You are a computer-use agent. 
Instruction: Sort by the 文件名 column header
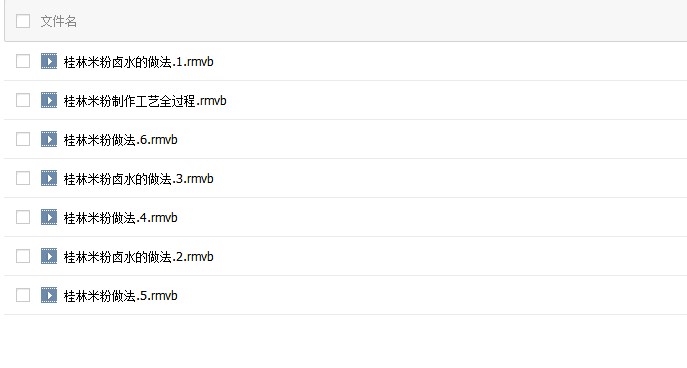point(59,21)
